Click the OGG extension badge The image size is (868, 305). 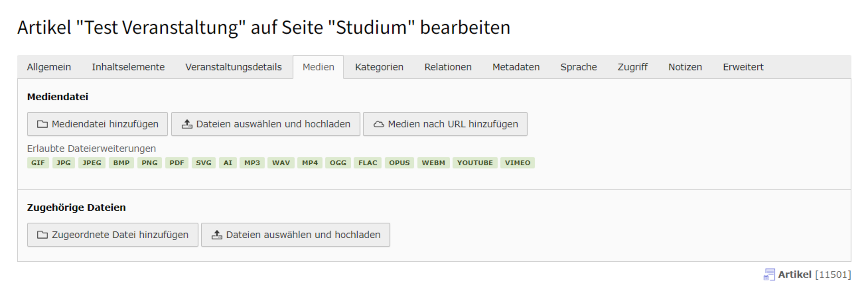coord(338,163)
